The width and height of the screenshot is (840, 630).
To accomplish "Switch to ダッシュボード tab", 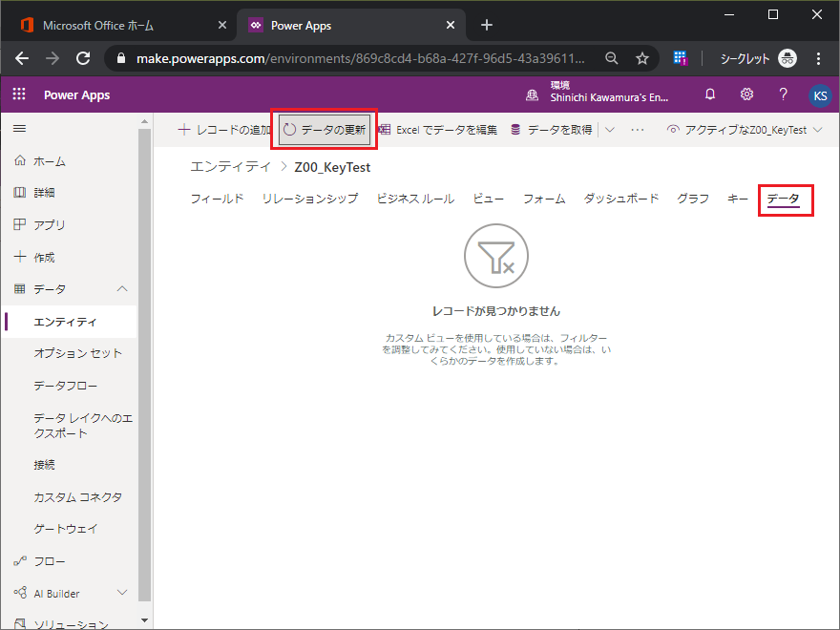I will (x=620, y=199).
